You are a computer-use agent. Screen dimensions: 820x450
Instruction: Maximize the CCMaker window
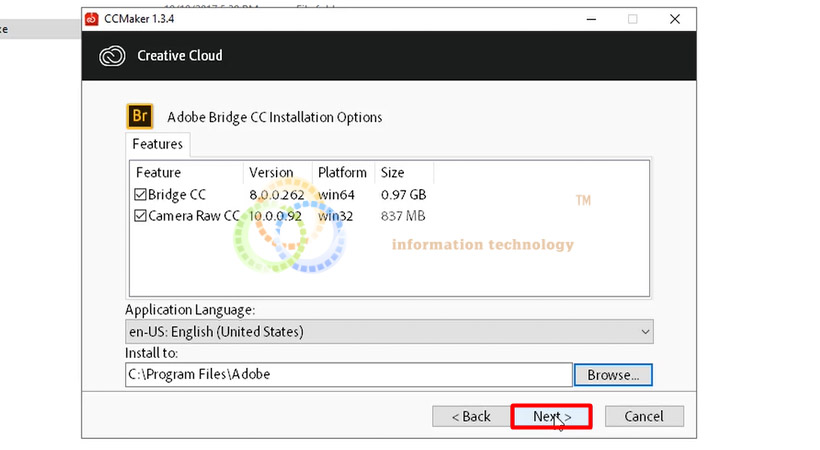point(632,18)
